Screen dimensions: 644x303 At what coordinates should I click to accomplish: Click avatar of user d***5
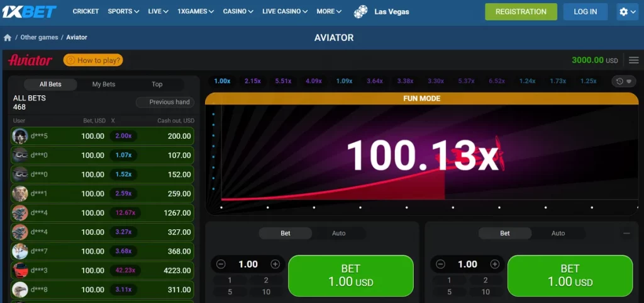point(19,136)
